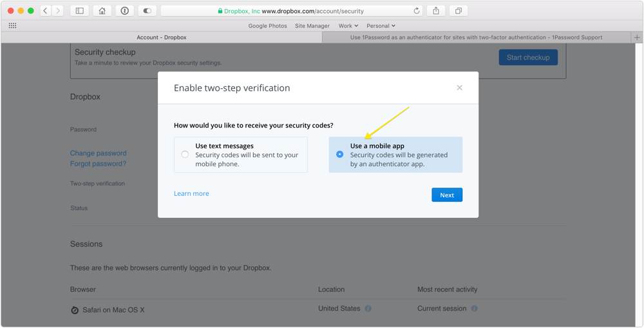Show all tabs overview icon
This screenshot has height=328, width=644.
(x=459, y=11)
